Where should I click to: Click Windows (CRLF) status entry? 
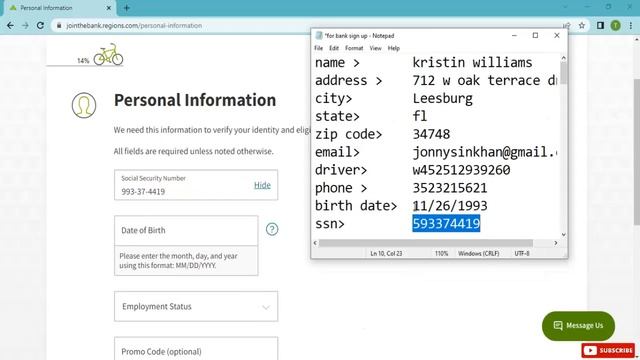[478, 253]
